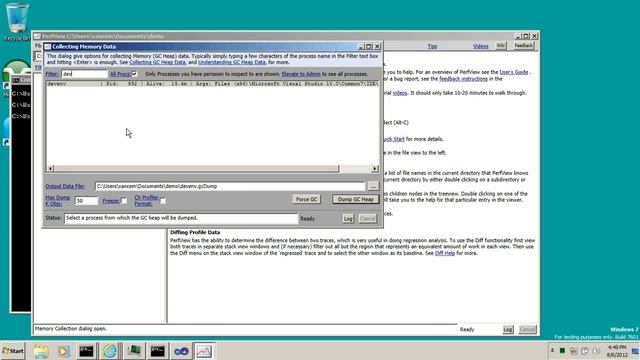Click 'Memory Collection dialog open.' status text
Viewport: 640px width, 360px height.
click(x=71, y=329)
